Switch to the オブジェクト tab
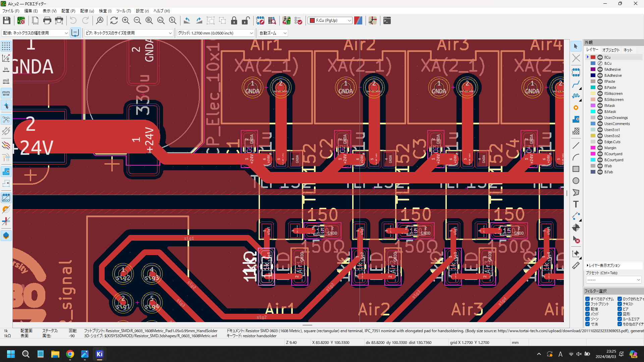This screenshot has width=644, height=362. coord(611,50)
